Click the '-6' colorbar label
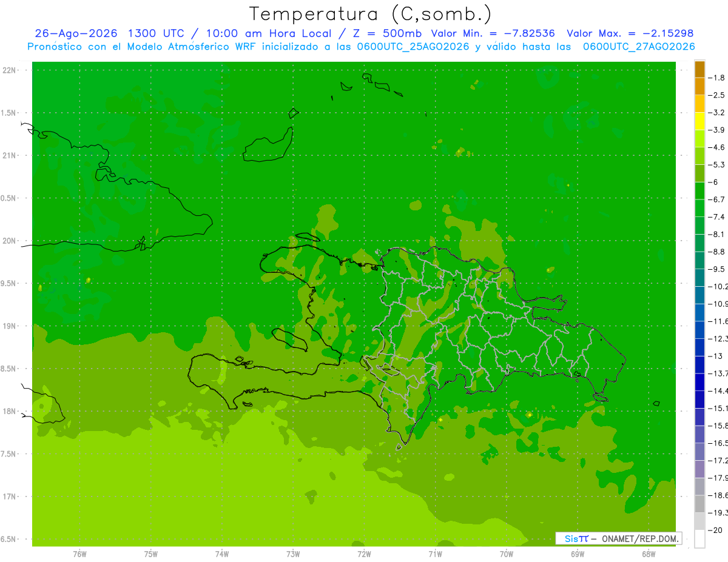The height and width of the screenshot is (562, 728). click(x=713, y=182)
